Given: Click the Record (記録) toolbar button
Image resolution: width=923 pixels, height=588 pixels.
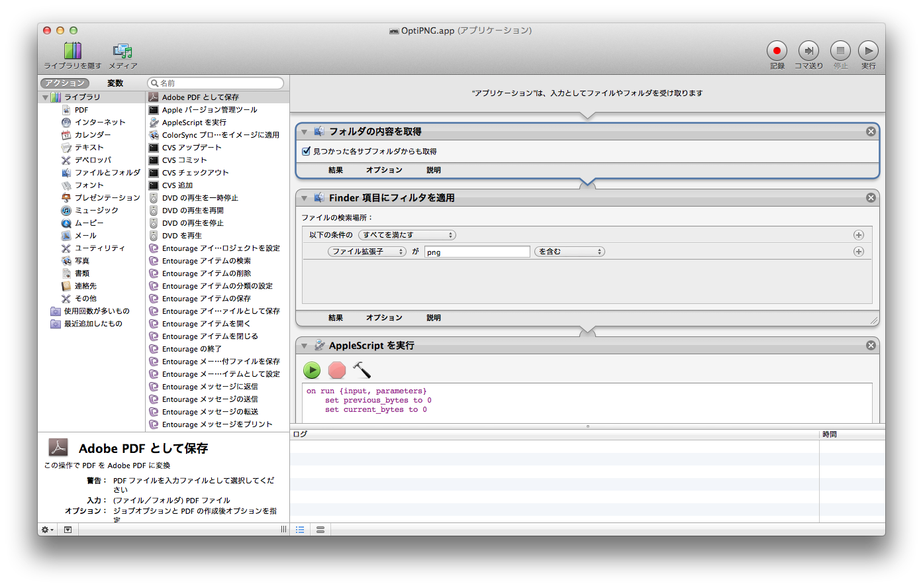Looking at the screenshot, I should [x=777, y=51].
